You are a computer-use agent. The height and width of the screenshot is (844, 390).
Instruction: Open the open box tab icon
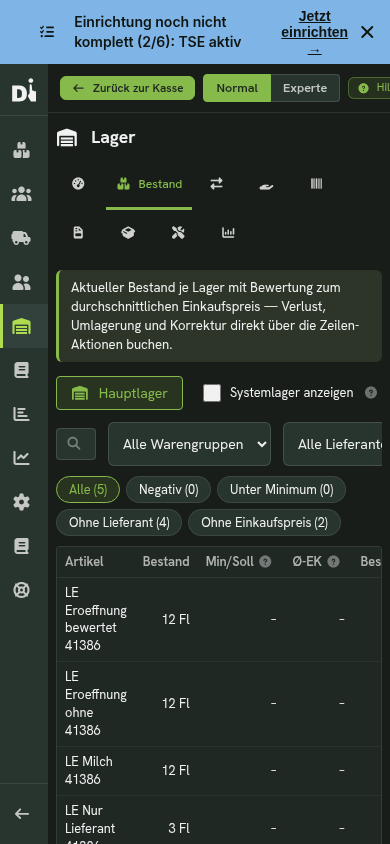point(128,233)
